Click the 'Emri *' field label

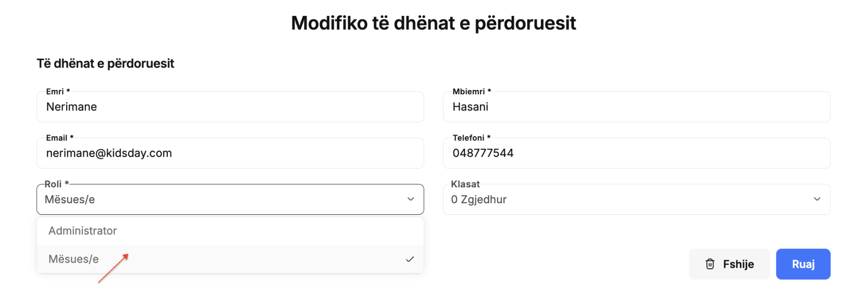(x=58, y=92)
